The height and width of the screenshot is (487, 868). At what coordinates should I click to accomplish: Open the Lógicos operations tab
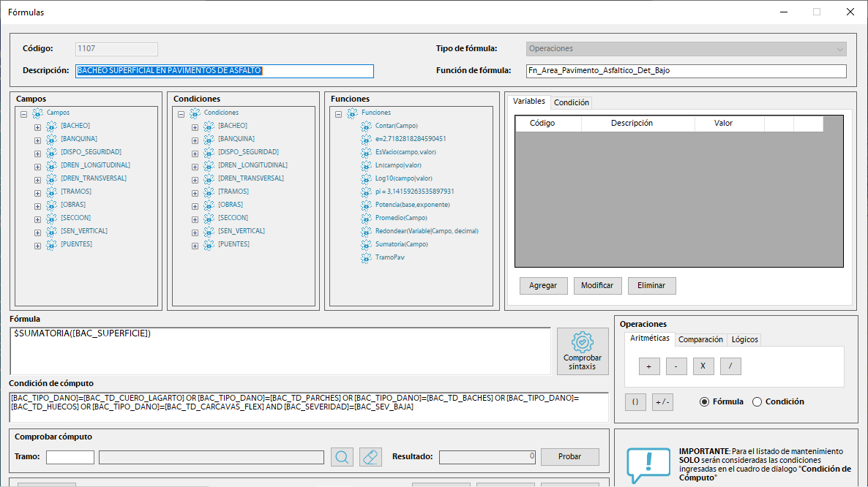(745, 339)
